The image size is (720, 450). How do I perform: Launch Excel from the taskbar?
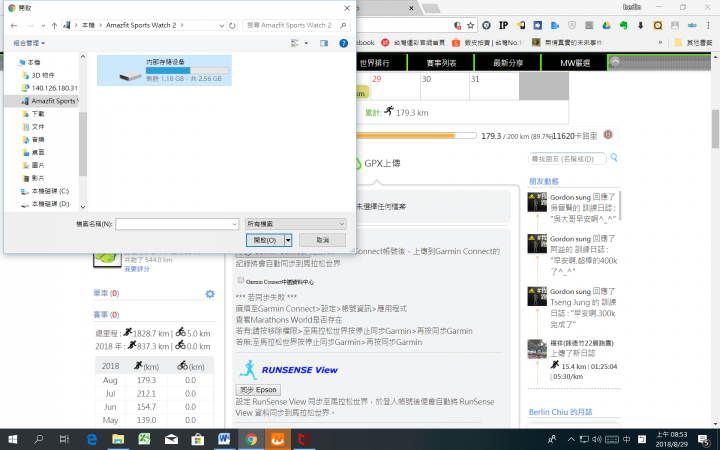145,439
